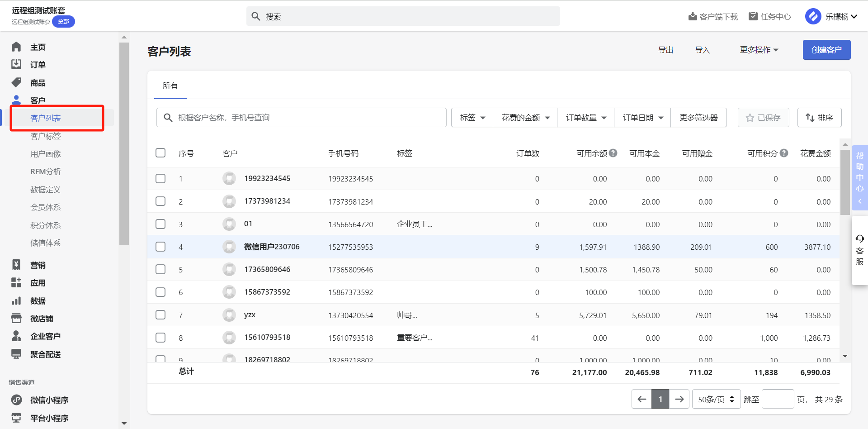The image size is (868, 429).
Task: Change page size via 50条/页 dropdown
Action: coord(716,399)
